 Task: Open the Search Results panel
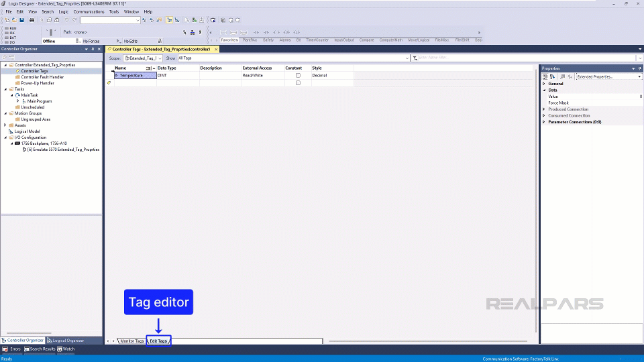pos(40,349)
